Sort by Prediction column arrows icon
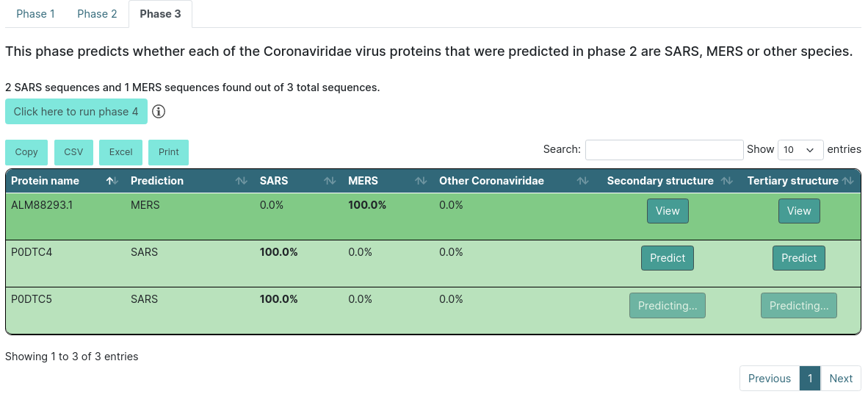Screen dimensions: 868x397 242,181
